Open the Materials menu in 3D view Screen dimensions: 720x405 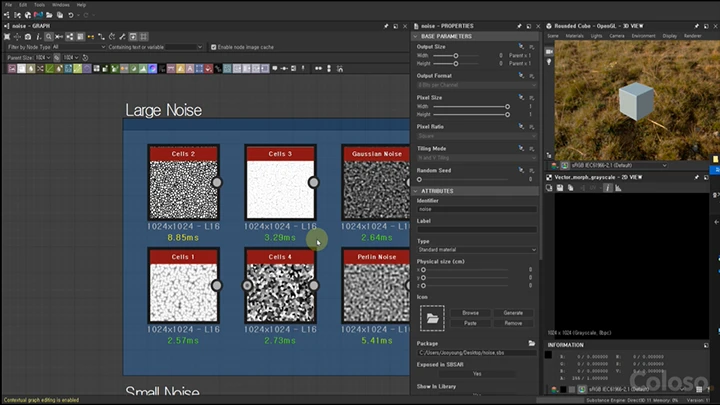pyautogui.click(x=574, y=36)
